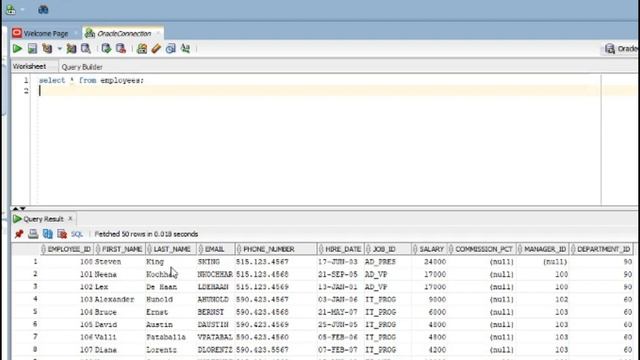Viewport: 640px width, 360px height.
Task: Click the DEPARTMENT_ID column header
Action: pyautogui.click(x=602, y=249)
